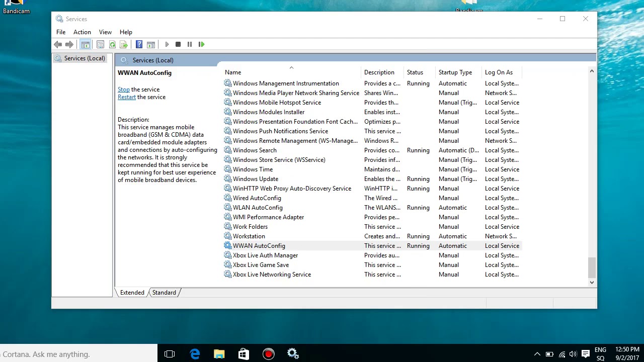Select WinHTTP Web Proxy Auto-Discovery Service
This screenshot has height=362, width=644.
(372, 189)
